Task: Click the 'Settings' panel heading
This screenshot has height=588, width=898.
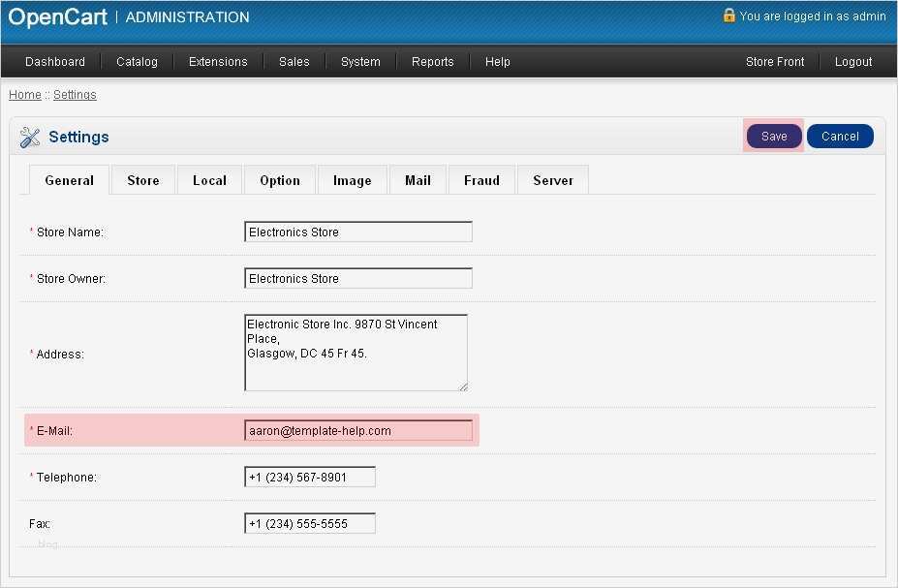Action: pyautogui.click(x=78, y=137)
